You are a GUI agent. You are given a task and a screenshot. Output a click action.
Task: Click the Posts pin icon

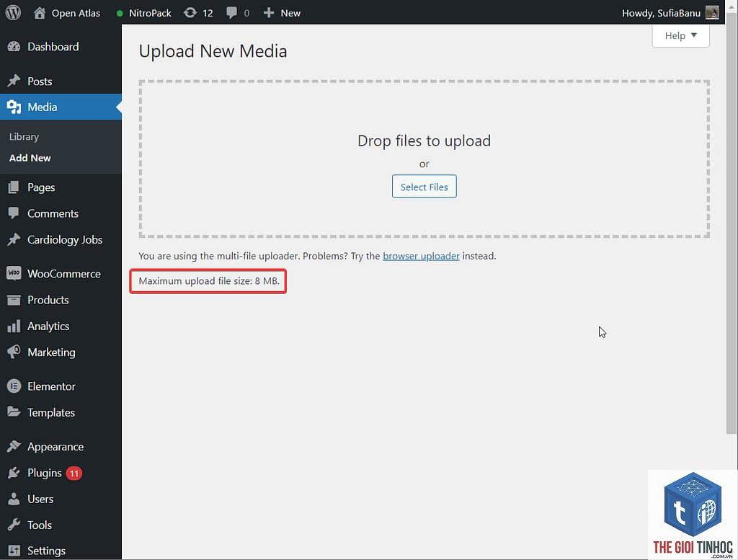(14, 81)
